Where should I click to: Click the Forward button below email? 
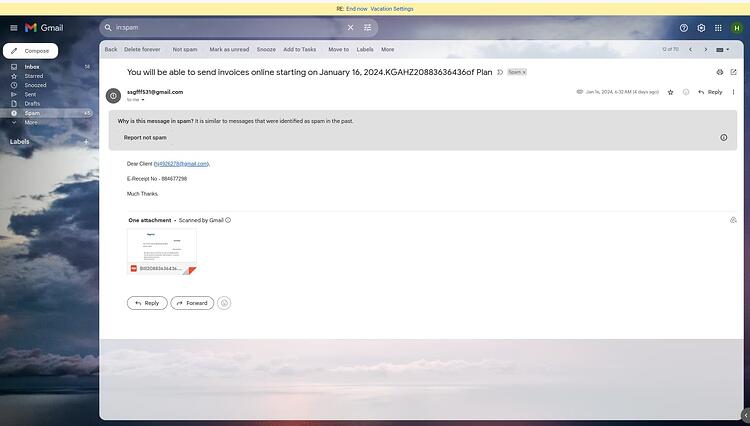point(192,303)
